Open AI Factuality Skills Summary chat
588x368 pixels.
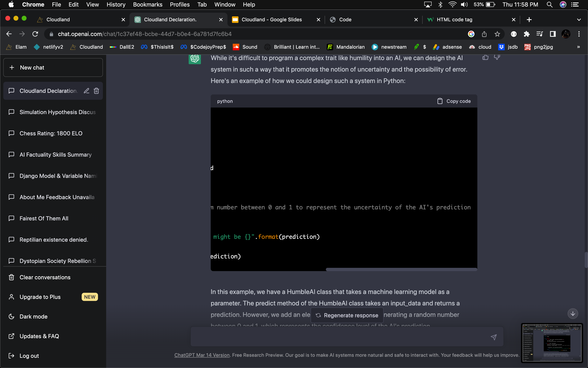pyautogui.click(x=53, y=155)
